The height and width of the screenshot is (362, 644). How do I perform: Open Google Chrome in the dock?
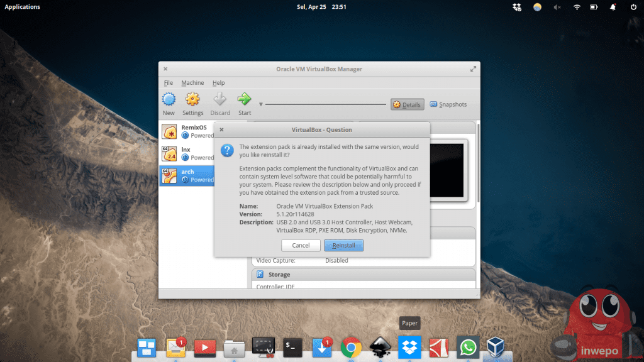[x=351, y=347]
